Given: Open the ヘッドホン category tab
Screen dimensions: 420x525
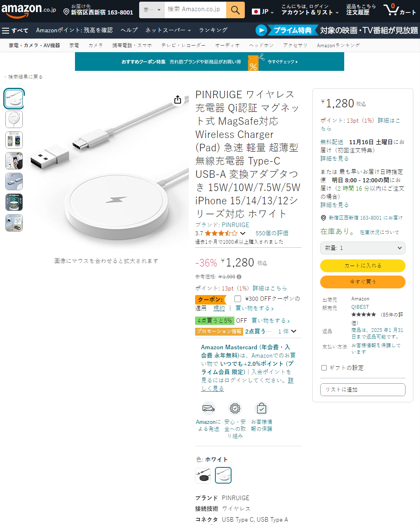Looking at the screenshot, I should tap(261, 45).
